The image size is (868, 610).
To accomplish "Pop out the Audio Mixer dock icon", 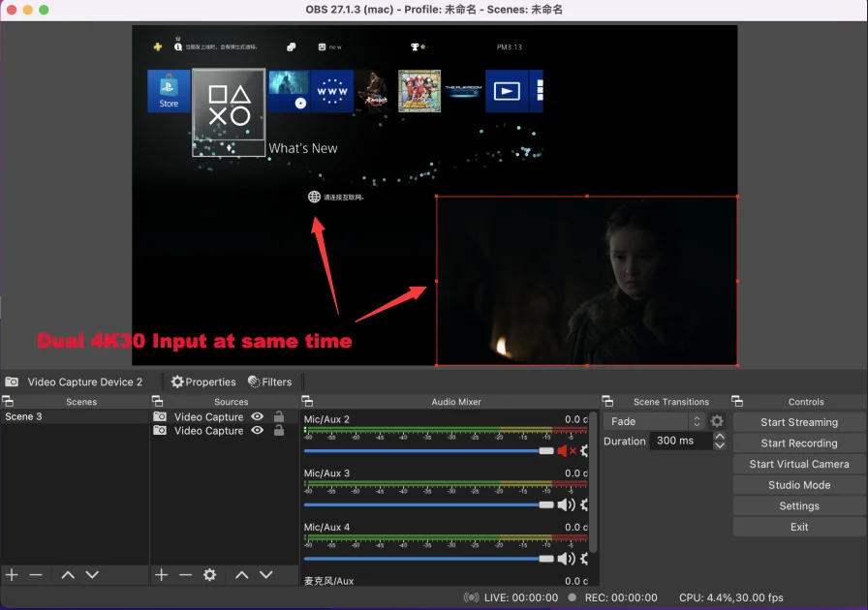I will pyautogui.click(x=307, y=401).
